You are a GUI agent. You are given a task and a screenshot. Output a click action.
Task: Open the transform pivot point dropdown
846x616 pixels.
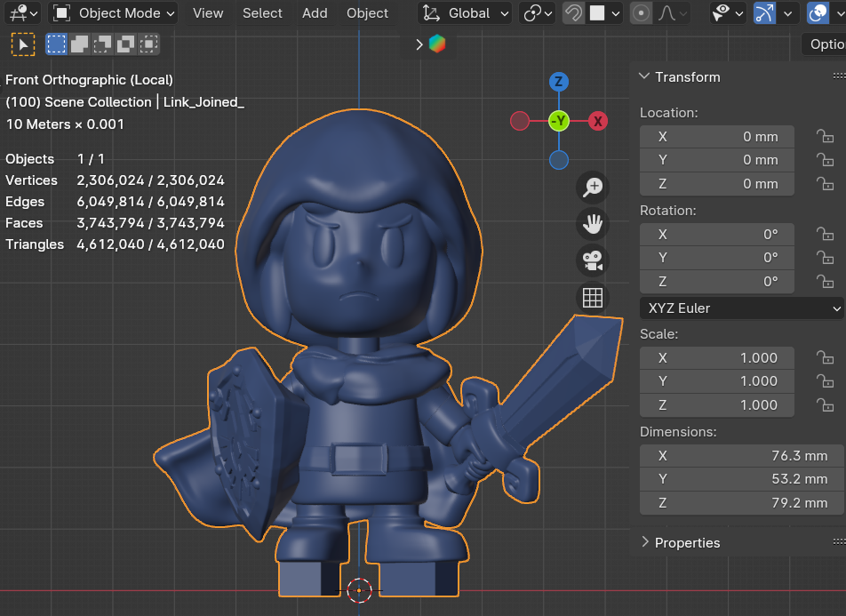point(538,13)
